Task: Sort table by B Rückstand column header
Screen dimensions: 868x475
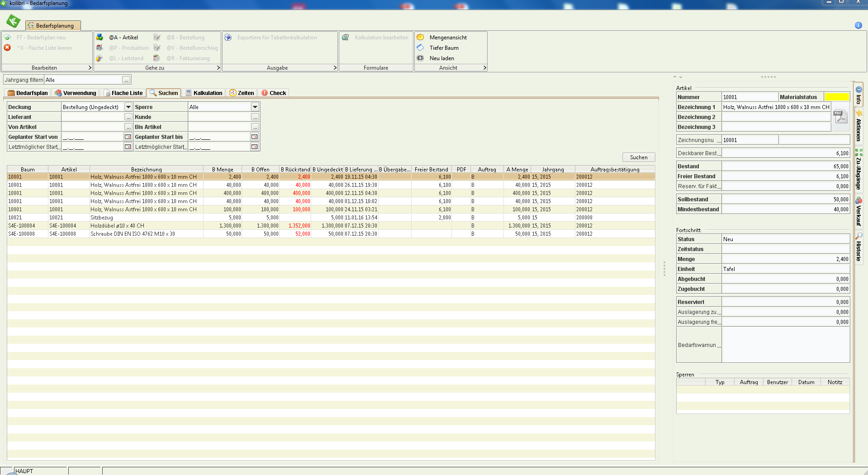Action: (295, 170)
